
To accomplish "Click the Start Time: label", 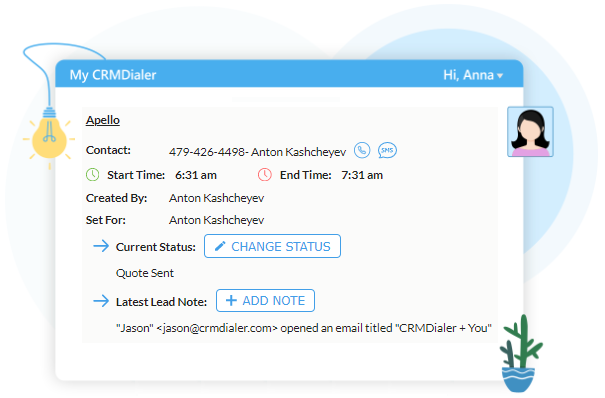I will coord(136,175).
